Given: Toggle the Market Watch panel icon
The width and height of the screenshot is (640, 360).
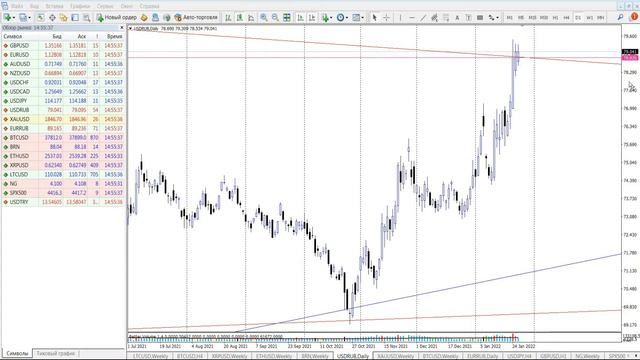Looking at the screenshot, I should [x=40, y=18].
